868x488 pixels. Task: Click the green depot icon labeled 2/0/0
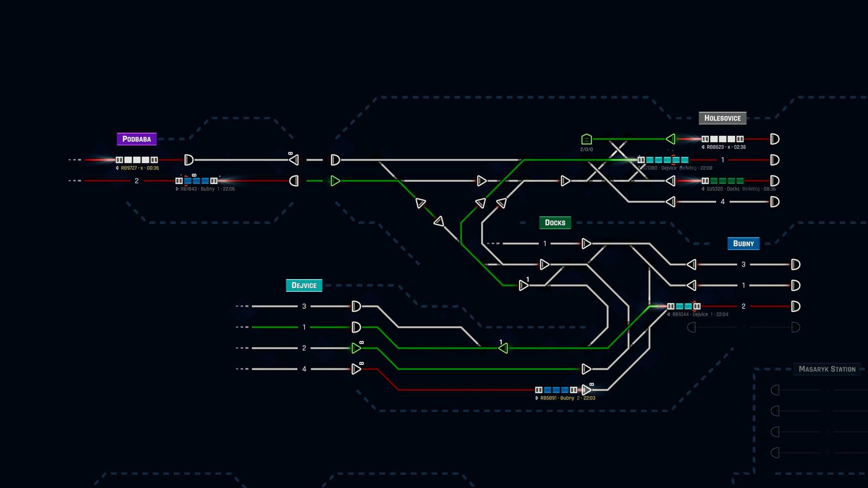click(586, 139)
